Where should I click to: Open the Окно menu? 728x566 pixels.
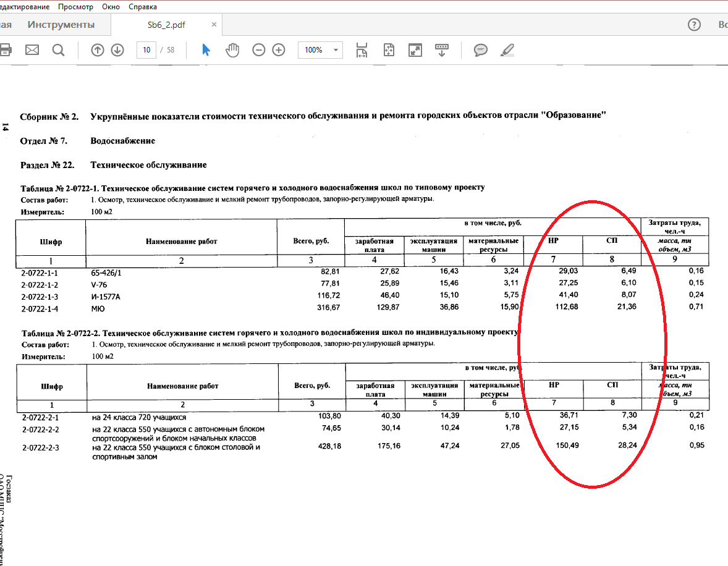tap(111, 7)
